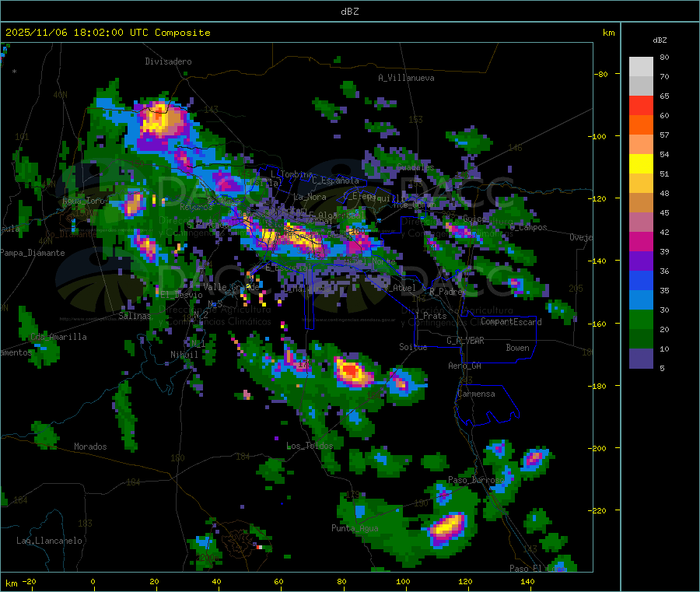Click the dBZ title at the top

[x=349, y=12]
